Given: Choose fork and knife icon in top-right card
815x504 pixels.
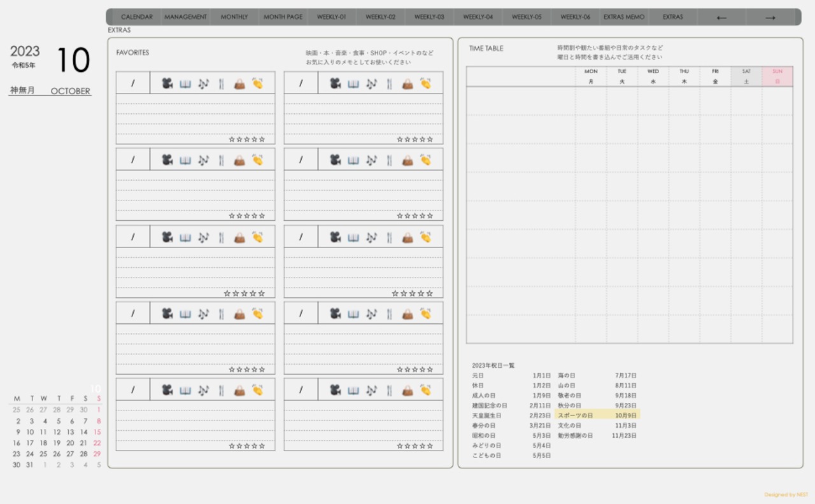Looking at the screenshot, I should click(x=389, y=83).
